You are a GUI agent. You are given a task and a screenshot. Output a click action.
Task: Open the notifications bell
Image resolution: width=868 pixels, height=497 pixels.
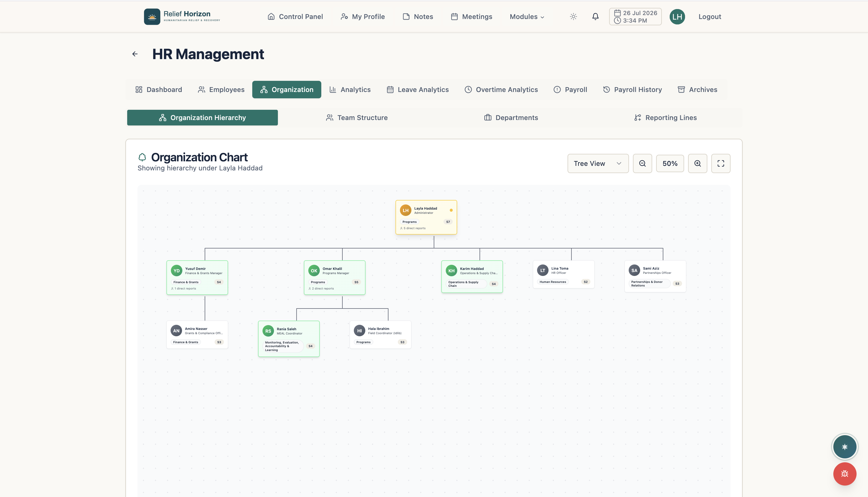[595, 16]
